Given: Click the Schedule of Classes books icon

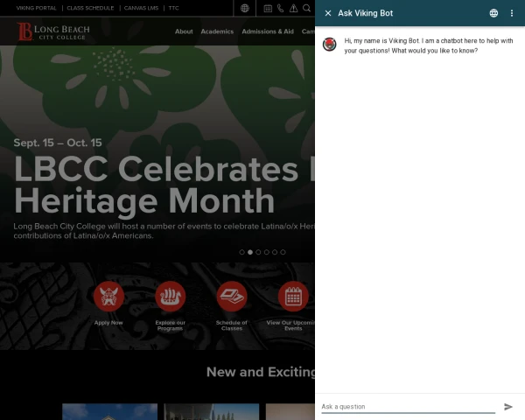Looking at the screenshot, I should point(232,297).
